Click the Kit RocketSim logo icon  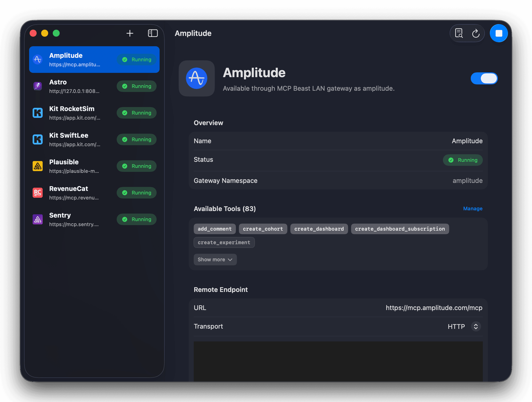pos(38,113)
